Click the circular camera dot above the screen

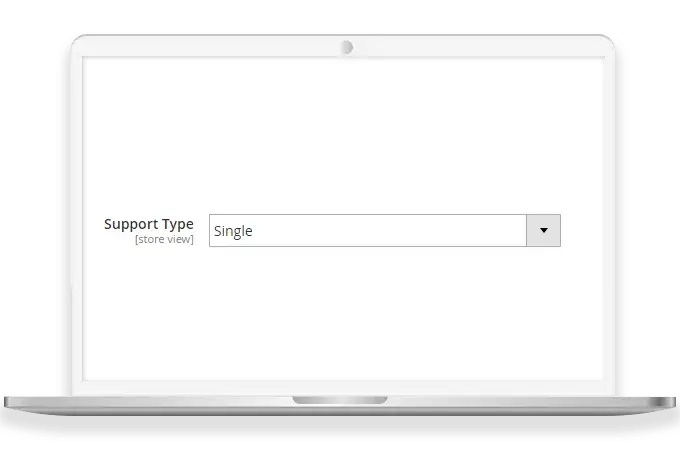[347, 47]
